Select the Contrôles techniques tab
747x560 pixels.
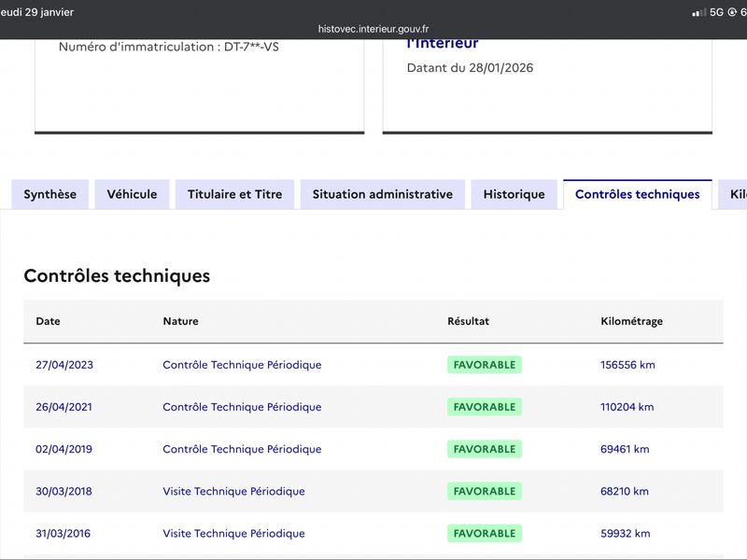pos(638,194)
